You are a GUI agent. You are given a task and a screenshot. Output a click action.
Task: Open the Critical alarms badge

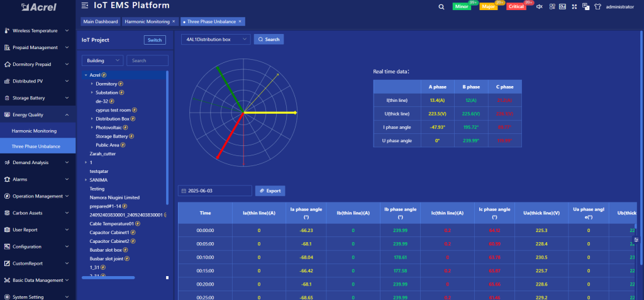[516, 6]
